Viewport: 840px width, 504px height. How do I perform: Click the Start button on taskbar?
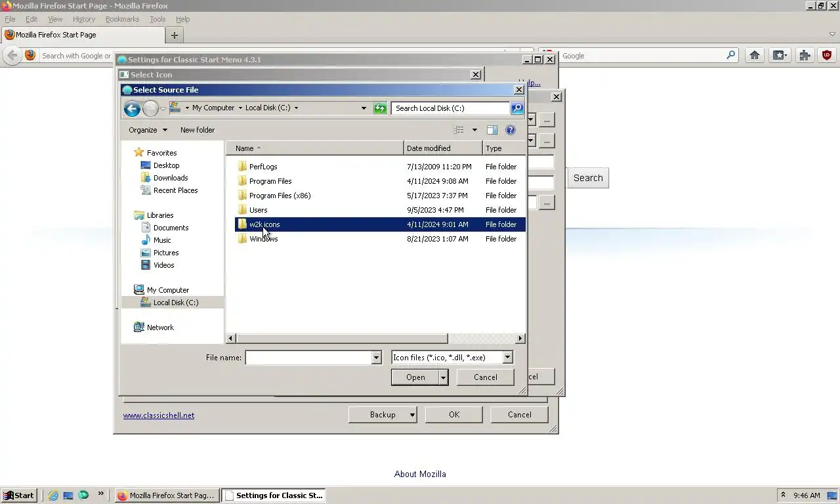coord(19,495)
